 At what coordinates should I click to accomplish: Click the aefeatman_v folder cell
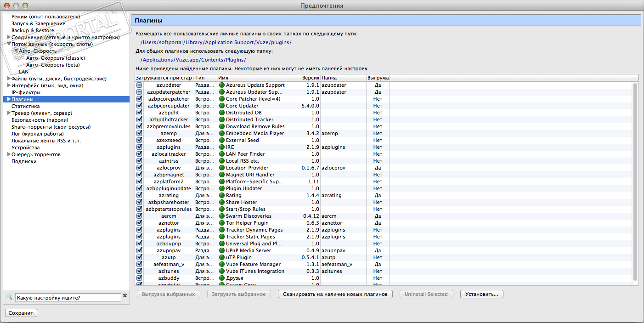pyautogui.click(x=337, y=264)
